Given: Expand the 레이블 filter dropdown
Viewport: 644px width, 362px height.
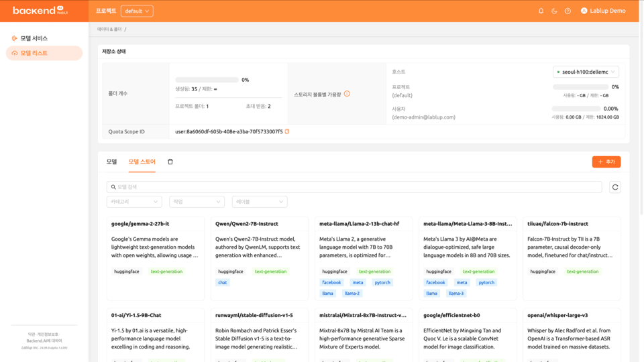Looking at the screenshot, I should click(x=260, y=202).
